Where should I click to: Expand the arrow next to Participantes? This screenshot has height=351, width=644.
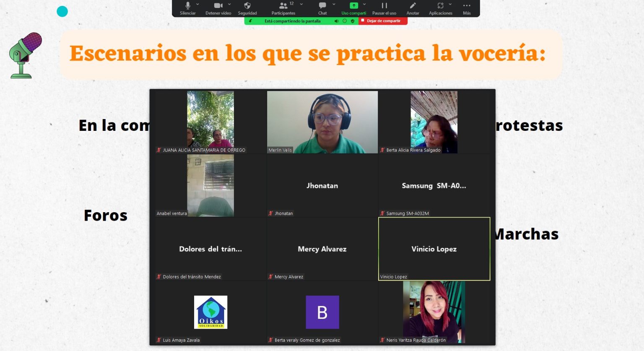pyautogui.click(x=301, y=4)
